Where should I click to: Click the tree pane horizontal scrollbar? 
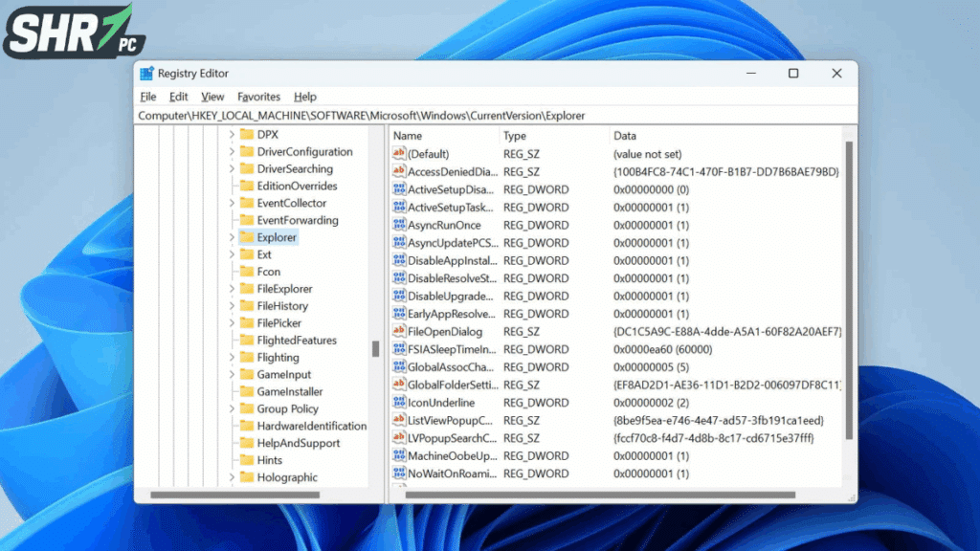coord(235,495)
